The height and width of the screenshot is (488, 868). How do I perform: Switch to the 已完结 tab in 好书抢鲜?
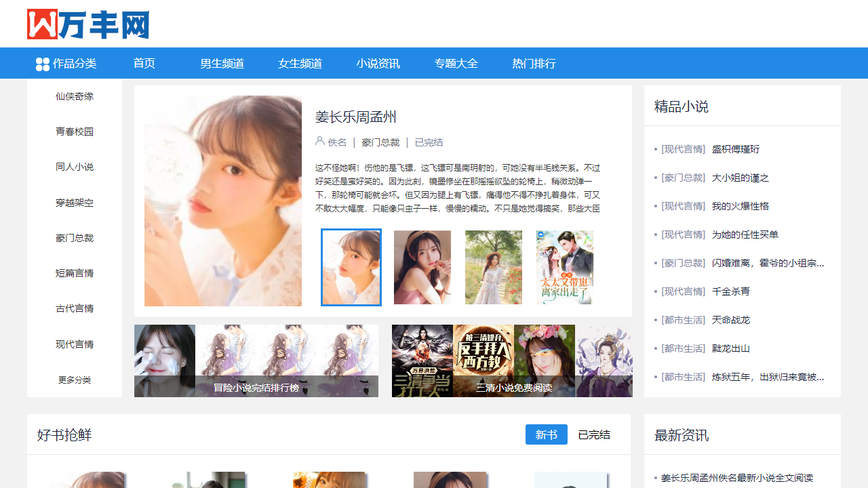[x=594, y=434]
